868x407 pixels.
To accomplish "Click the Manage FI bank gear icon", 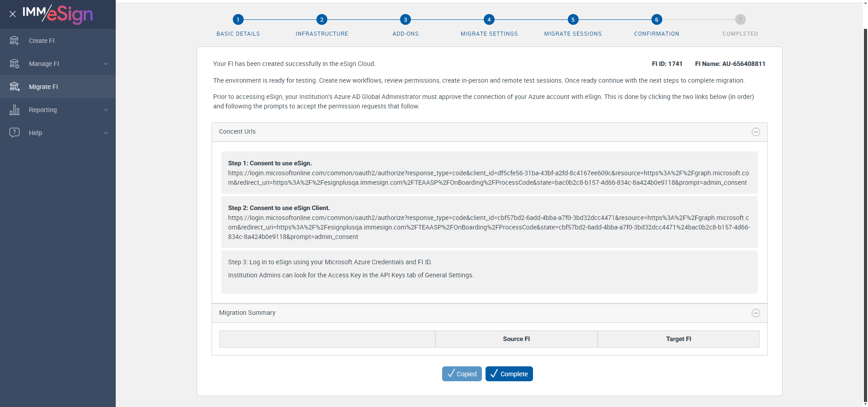I will coord(14,64).
